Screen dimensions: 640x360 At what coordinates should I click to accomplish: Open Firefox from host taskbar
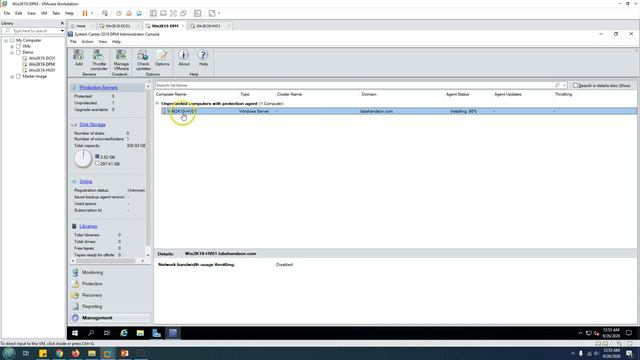[76, 353]
